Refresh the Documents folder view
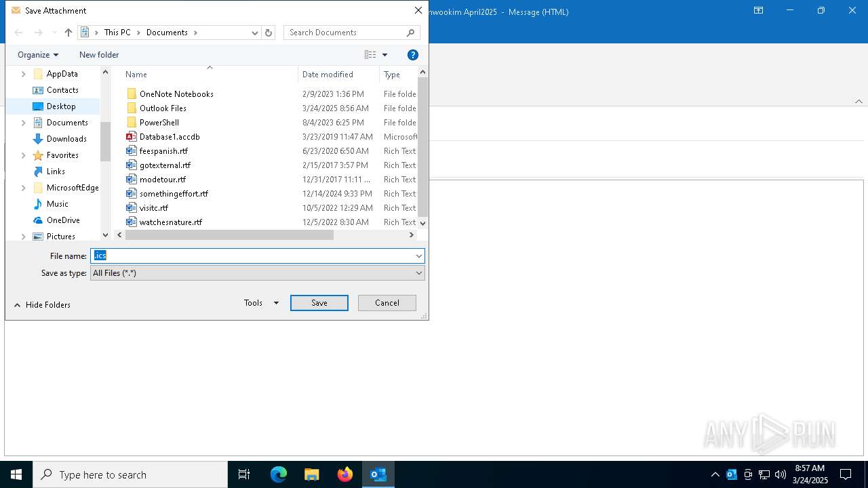 269,33
